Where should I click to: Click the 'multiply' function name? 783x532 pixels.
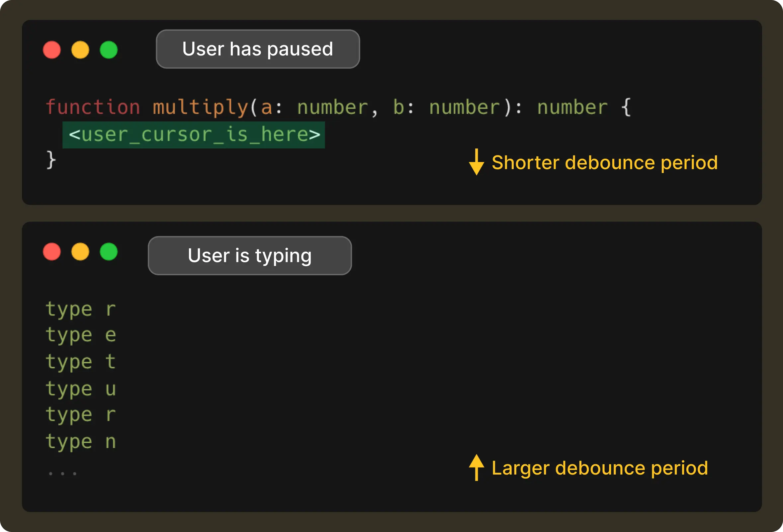point(201,107)
